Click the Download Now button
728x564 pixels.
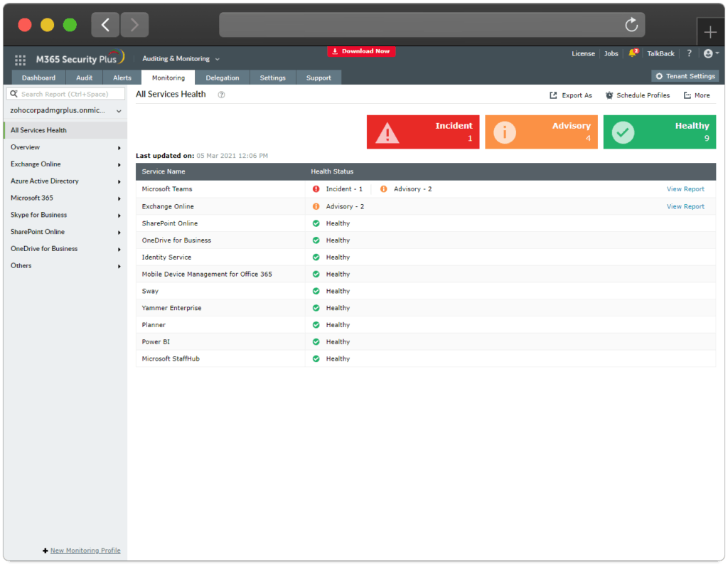coord(361,51)
